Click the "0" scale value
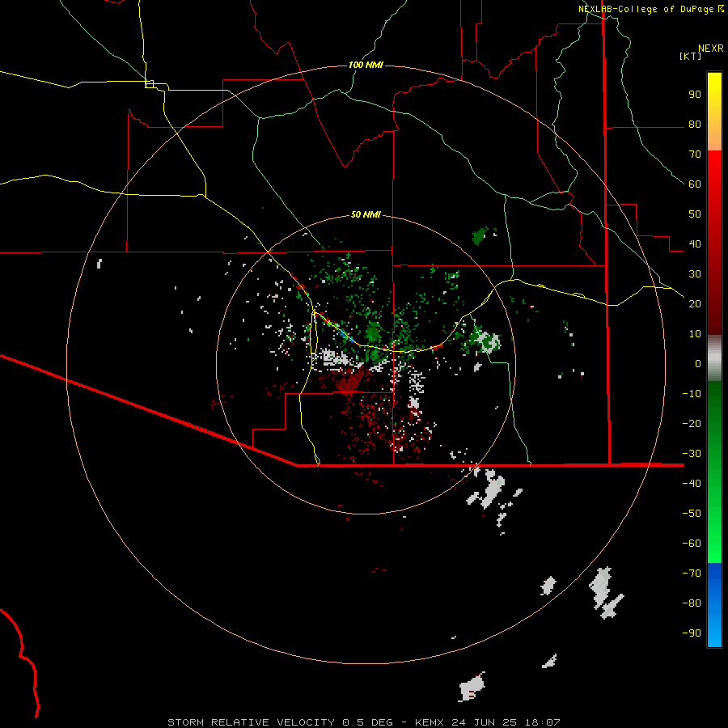Image resolution: width=728 pixels, height=728 pixels. point(698,364)
